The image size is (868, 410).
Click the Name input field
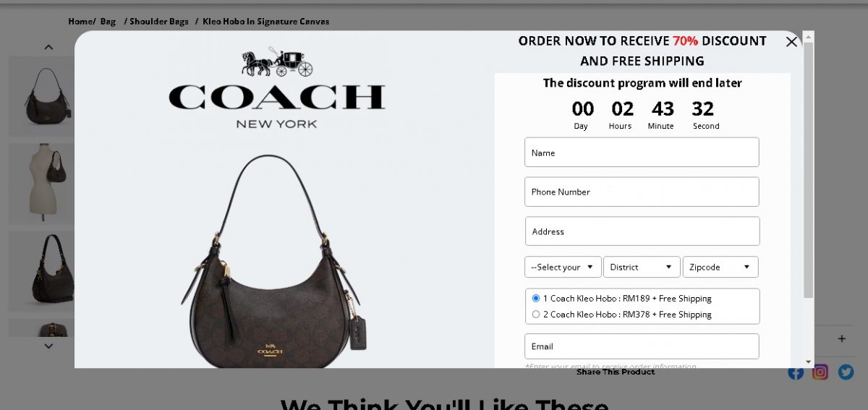click(x=642, y=153)
